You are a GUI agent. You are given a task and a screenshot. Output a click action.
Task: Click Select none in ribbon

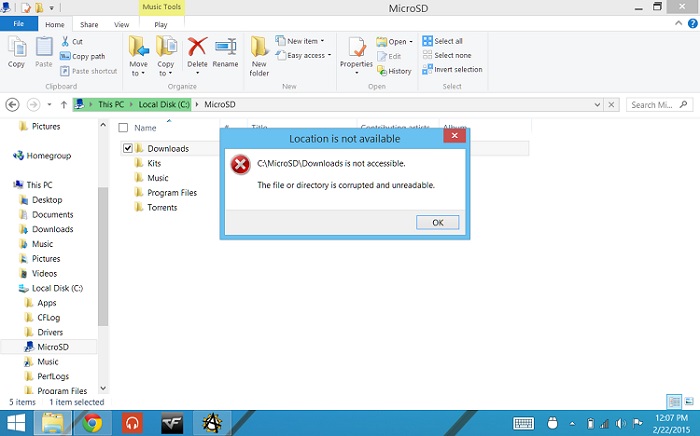point(447,55)
